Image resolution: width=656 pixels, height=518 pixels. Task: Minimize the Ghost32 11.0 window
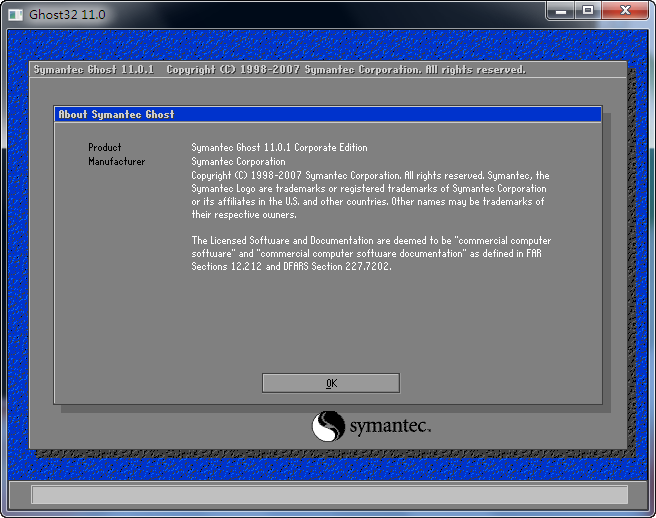pos(561,11)
